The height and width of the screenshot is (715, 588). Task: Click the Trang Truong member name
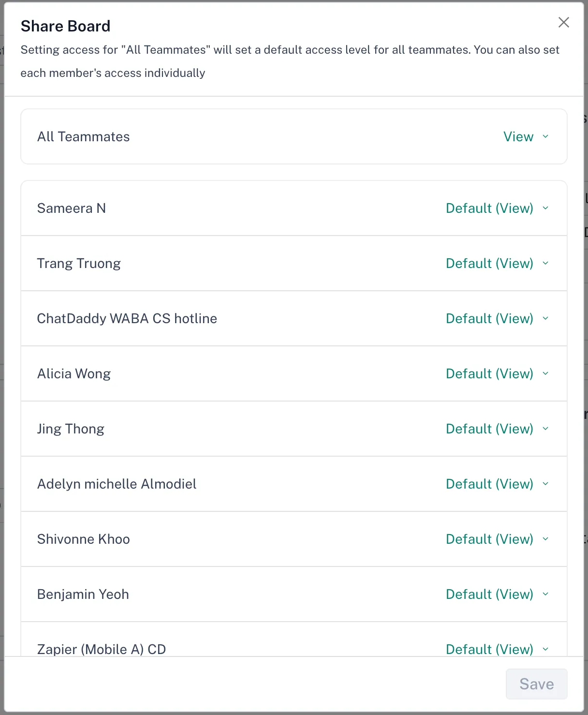pos(79,264)
